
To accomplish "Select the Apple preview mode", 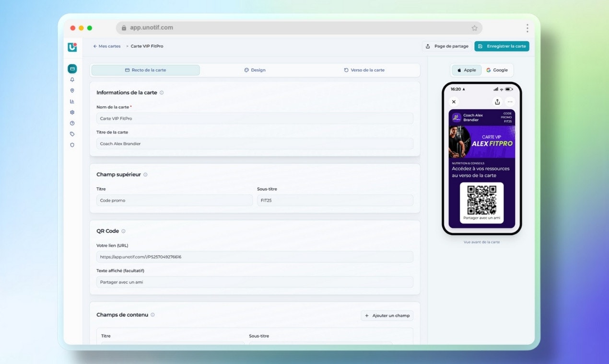I will click(x=466, y=70).
